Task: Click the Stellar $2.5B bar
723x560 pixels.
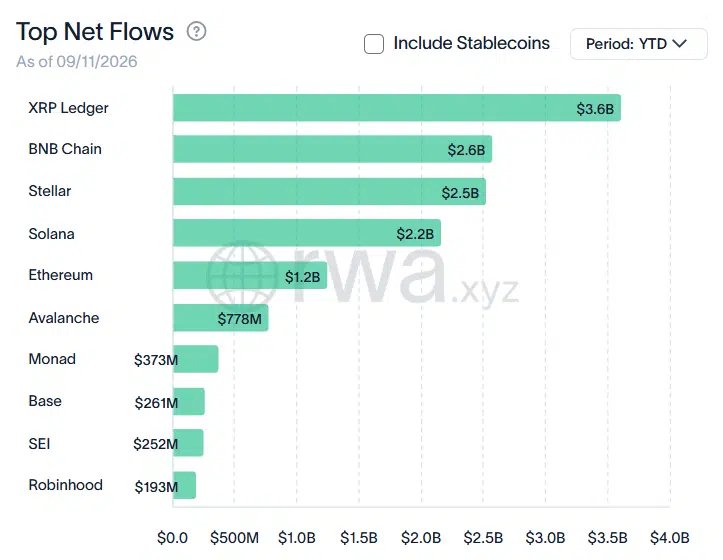Action: tap(329, 191)
